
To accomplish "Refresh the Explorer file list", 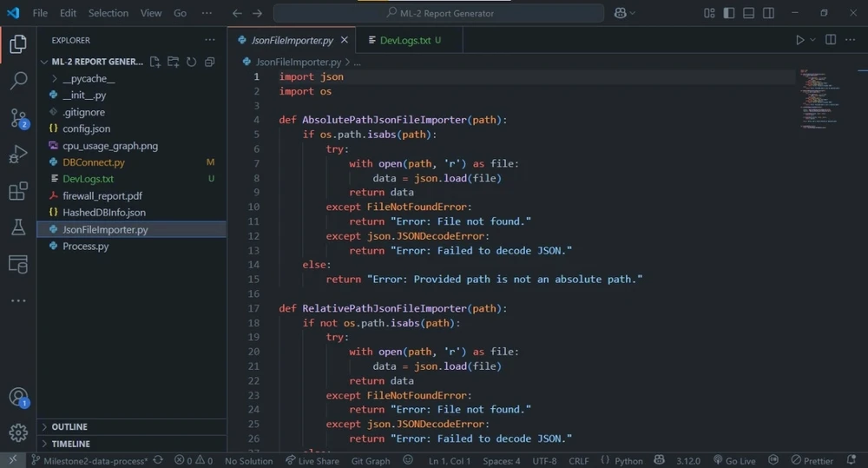I will pos(191,63).
